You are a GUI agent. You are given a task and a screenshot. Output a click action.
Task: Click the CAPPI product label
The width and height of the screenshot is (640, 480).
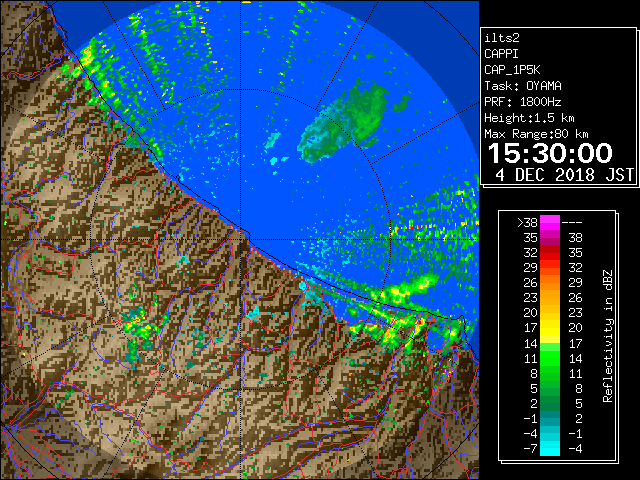click(501, 54)
